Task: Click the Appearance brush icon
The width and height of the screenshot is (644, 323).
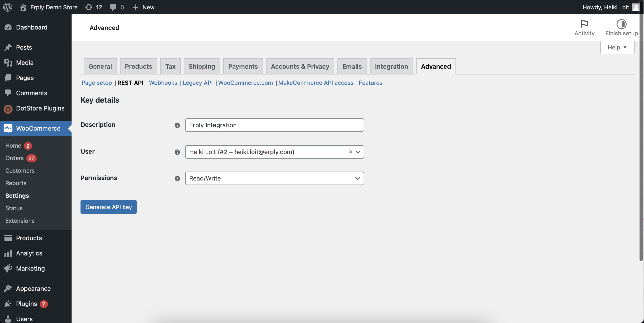Action: (x=8, y=289)
